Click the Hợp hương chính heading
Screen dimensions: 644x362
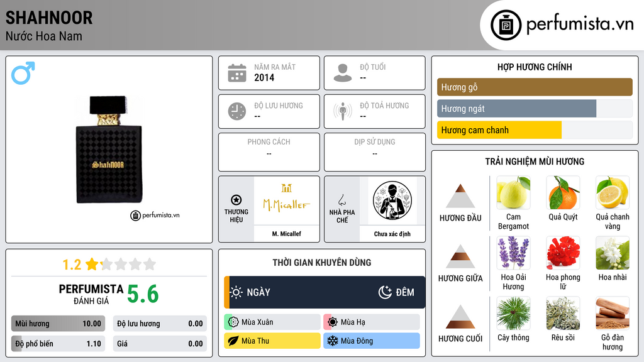535,67
